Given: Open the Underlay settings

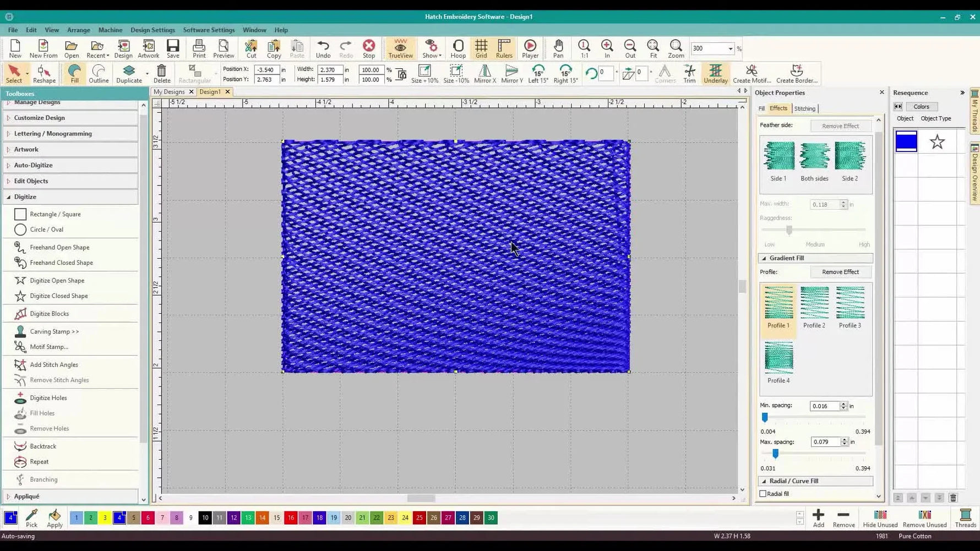Looking at the screenshot, I should click(x=715, y=73).
